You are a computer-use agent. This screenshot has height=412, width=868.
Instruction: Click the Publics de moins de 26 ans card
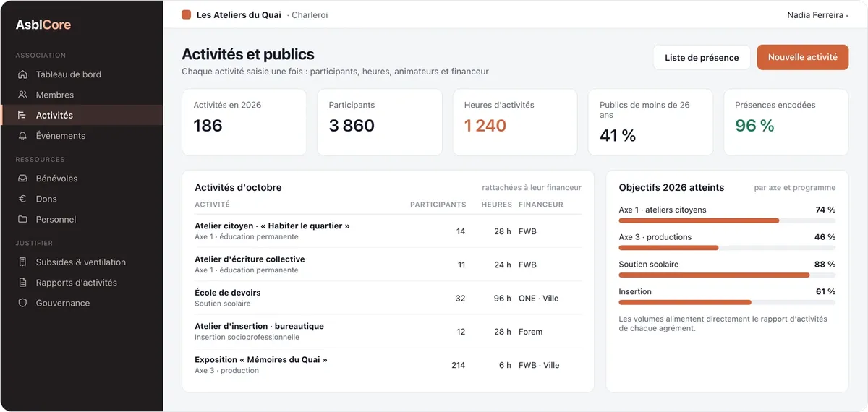[x=650, y=122]
